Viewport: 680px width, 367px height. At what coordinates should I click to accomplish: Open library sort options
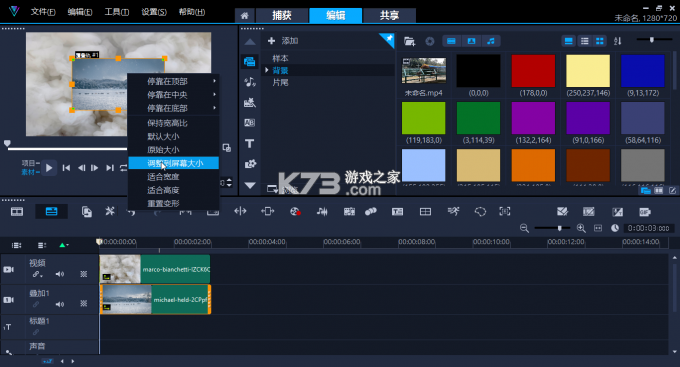pos(618,41)
